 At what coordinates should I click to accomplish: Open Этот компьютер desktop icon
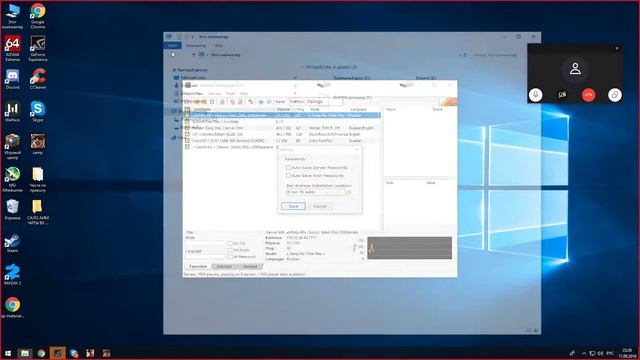[12, 16]
